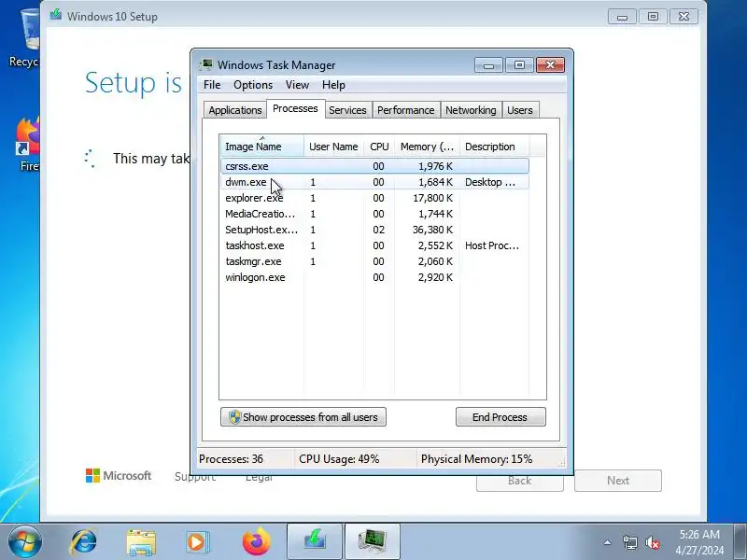Sort processes by CPU column

[379, 147]
